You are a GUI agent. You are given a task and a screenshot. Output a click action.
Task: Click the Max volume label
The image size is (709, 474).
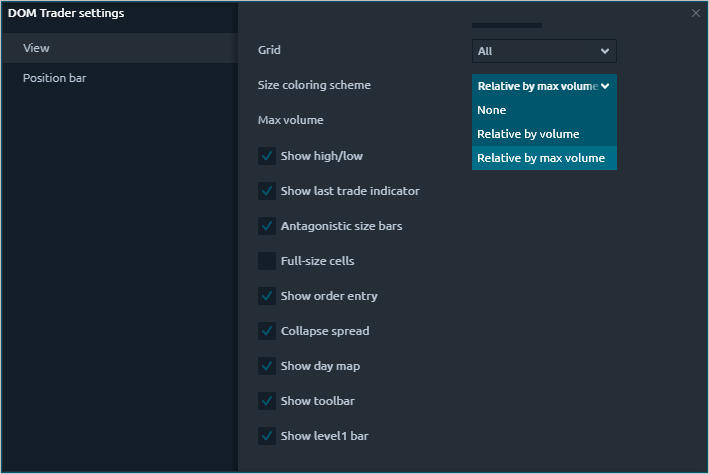290,120
